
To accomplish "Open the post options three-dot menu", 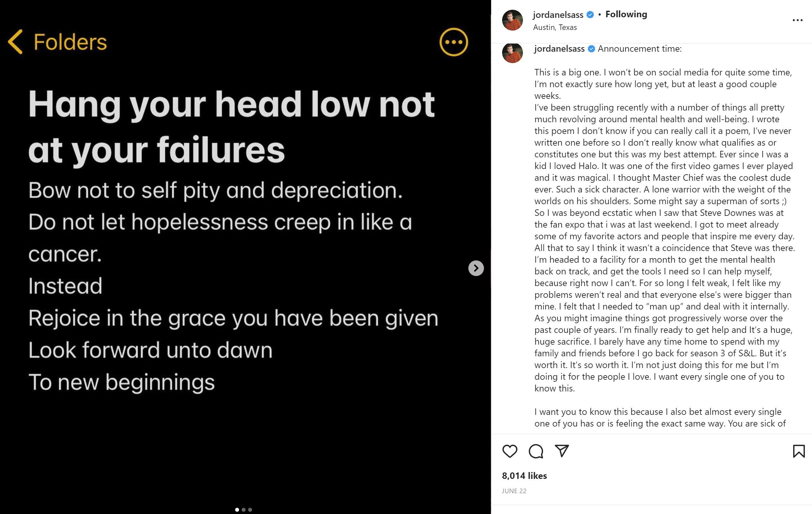I will coord(797,20).
